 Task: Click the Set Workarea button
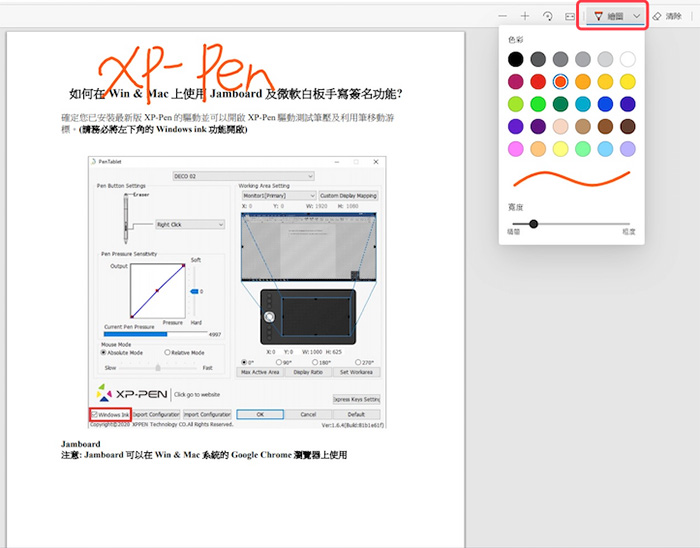(x=356, y=372)
